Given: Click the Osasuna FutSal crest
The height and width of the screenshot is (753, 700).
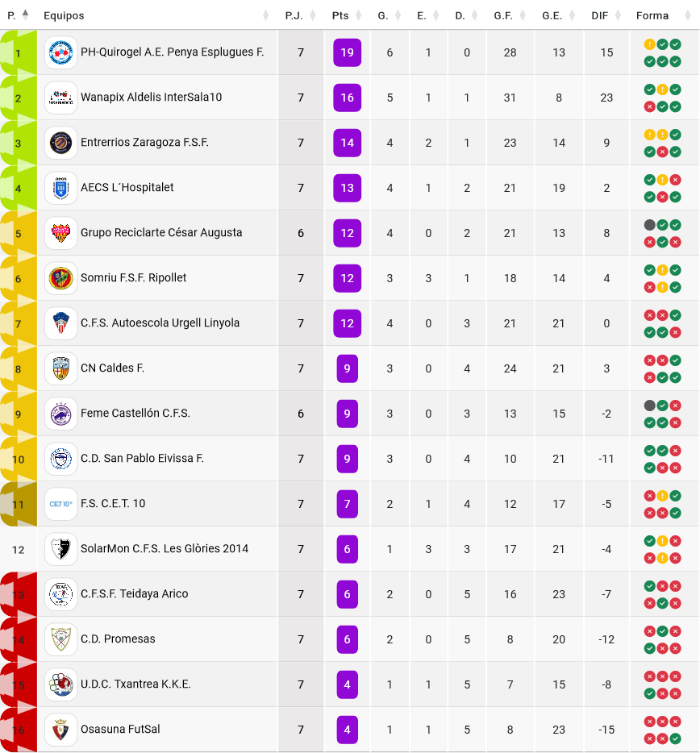Looking at the screenshot, I should click(61, 730).
